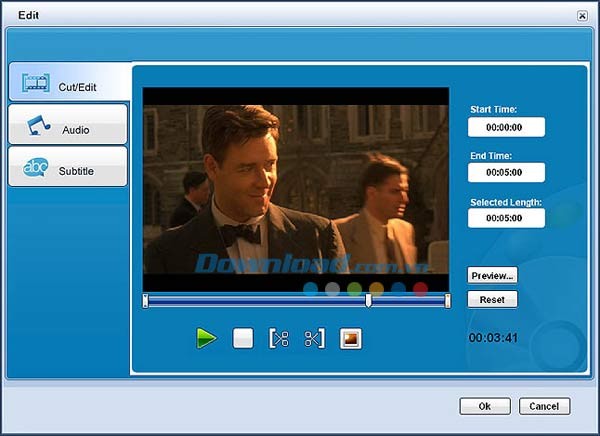600x436 pixels.
Task: Click the playhead thumb on the timeline
Action: 368,301
